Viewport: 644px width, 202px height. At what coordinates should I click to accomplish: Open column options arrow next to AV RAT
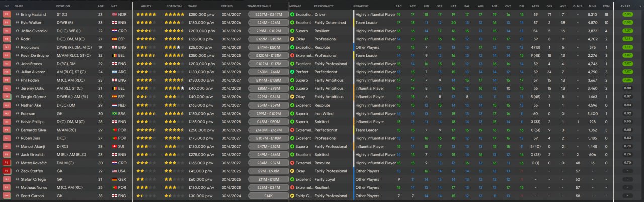click(x=639, y=6)
